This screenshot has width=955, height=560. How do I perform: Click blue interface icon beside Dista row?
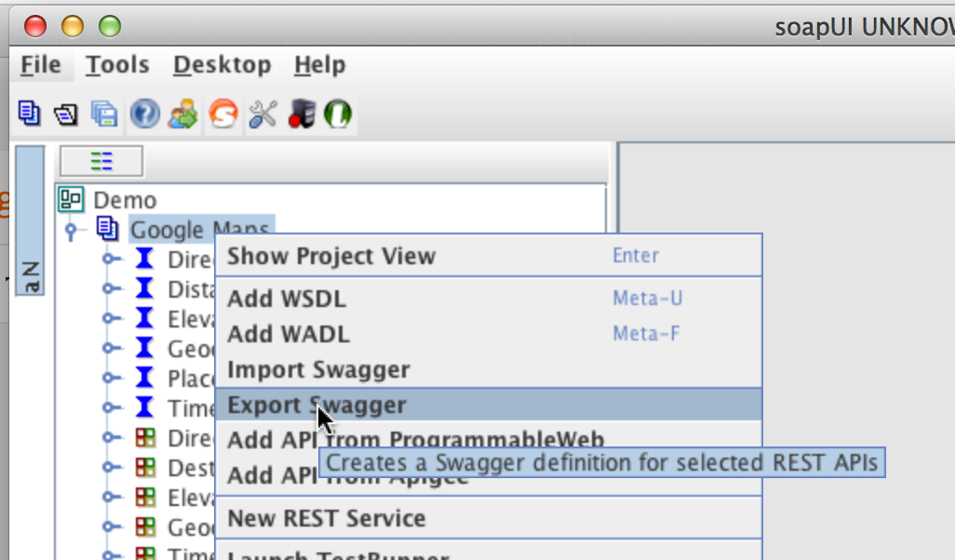(x=144, y=288)
